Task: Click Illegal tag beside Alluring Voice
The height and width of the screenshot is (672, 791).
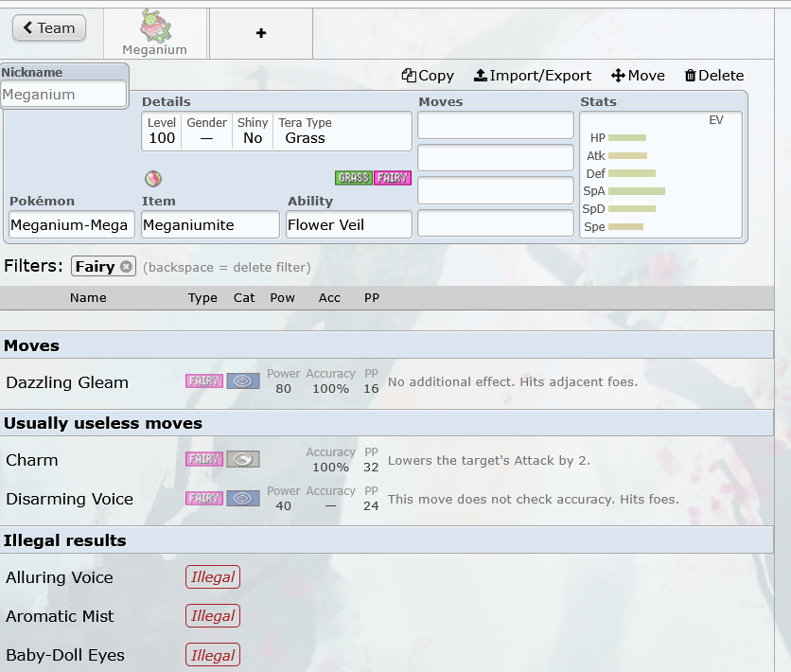Action: click(212, 577)
